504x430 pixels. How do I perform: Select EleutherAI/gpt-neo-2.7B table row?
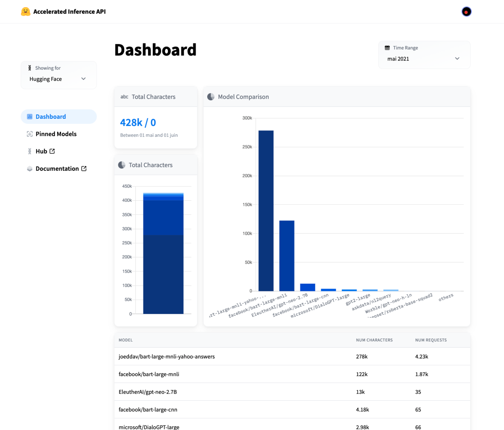(292, 392)
